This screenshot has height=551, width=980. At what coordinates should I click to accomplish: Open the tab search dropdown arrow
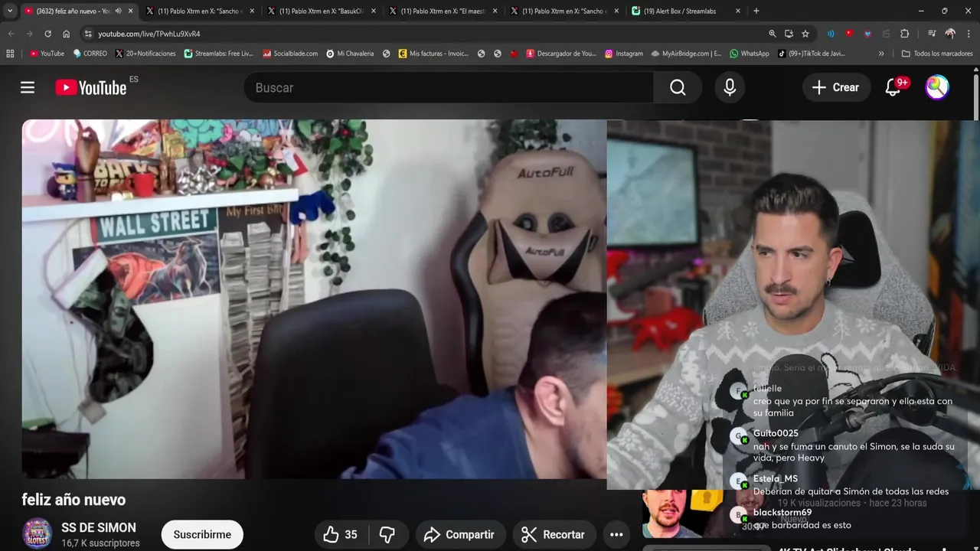(10, 11)
